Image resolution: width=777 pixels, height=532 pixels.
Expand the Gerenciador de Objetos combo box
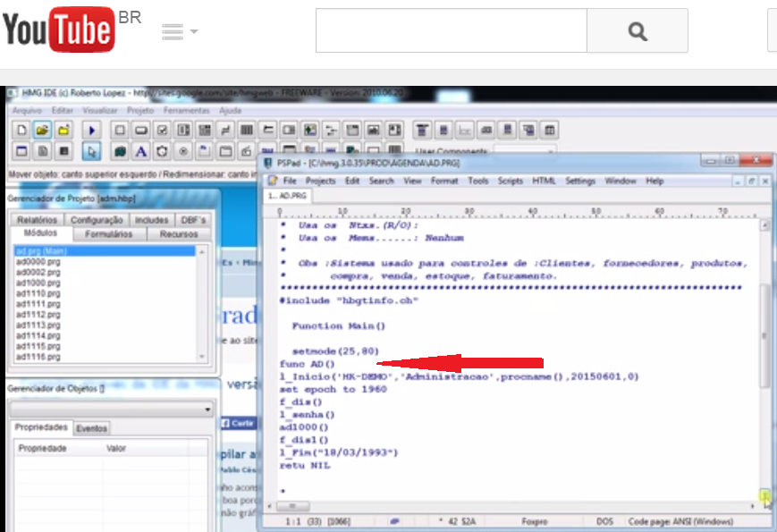pos(207,410)
